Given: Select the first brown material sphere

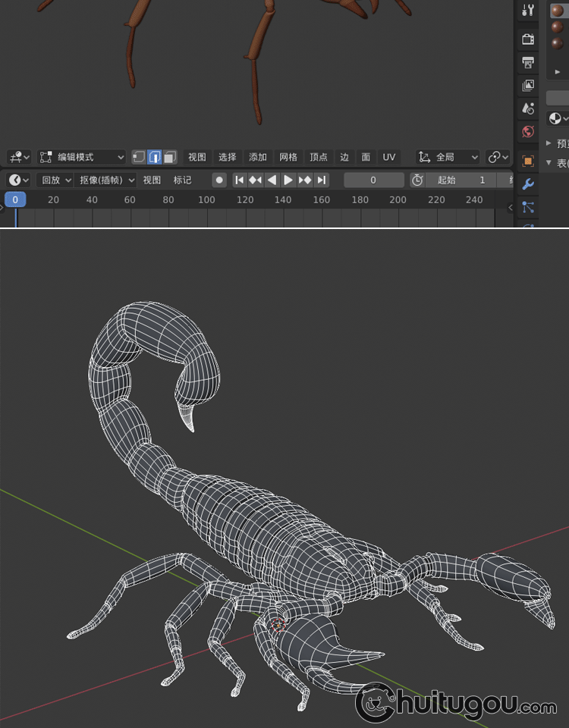Looking at the screenshot, I should [557, 11].
